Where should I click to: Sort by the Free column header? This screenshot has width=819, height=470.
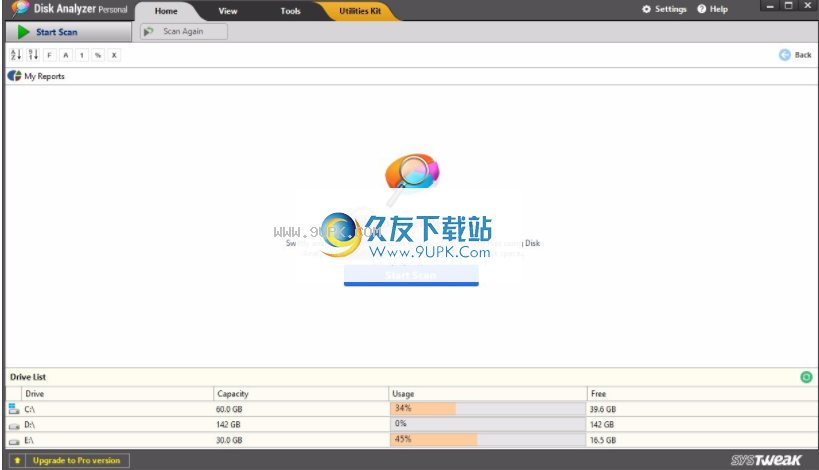click(x=702, y=394)
